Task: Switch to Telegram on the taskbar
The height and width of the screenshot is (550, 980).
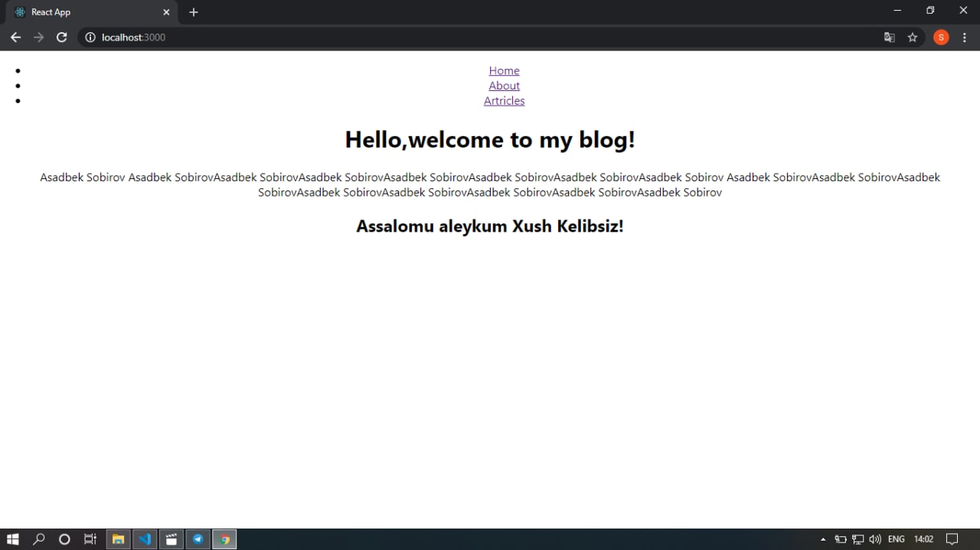Action: point(198,539)
